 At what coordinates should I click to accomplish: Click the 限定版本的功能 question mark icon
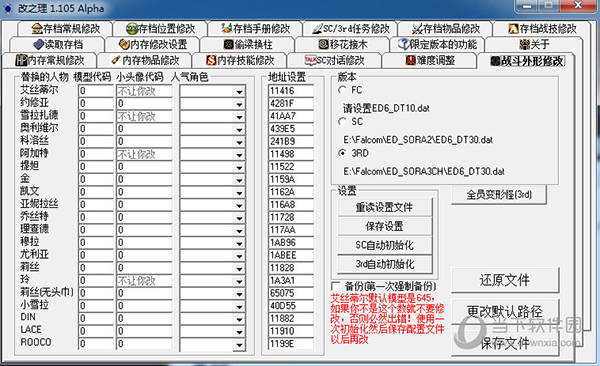pyautogui.click(x=403, y=44)
